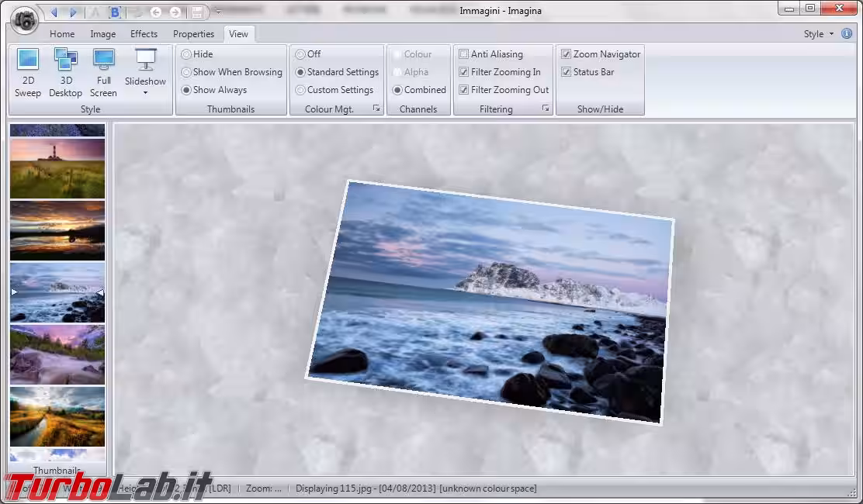This screenshot has height=504, width=863.
Task: Uncheck the Zoom Navigator option
Action: point(567,54)
